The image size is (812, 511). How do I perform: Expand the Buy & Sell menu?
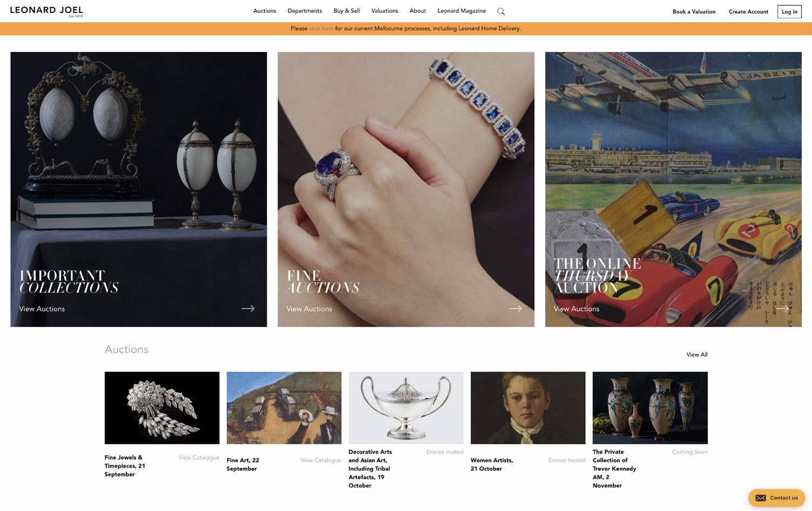coord(347,11)
